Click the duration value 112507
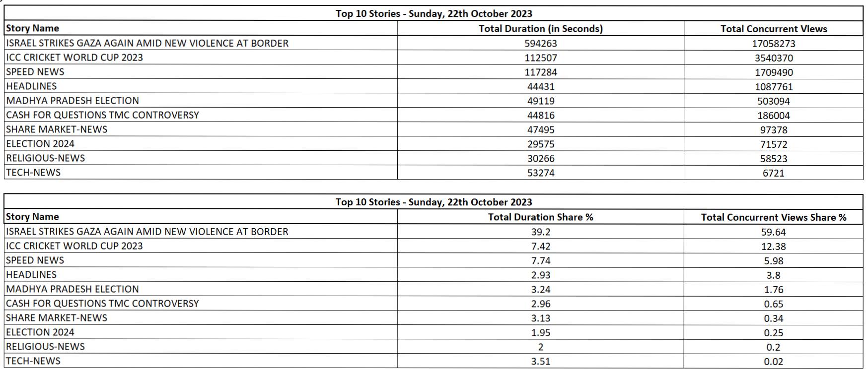The height and width of the screenshot is (371, 868). coord(540,58)
